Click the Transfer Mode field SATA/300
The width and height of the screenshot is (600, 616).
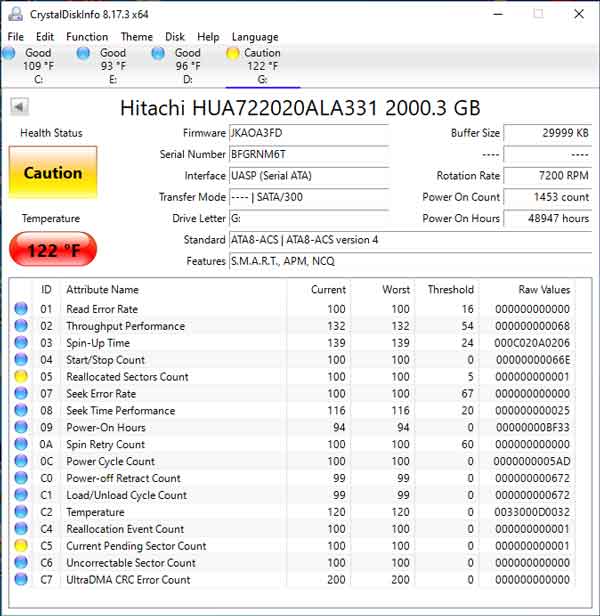pyautogui.click(x=309, y=197)
